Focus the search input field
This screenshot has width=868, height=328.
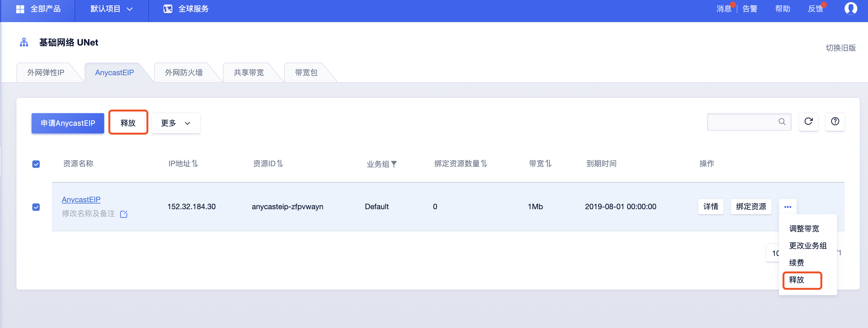coord(741,122)
